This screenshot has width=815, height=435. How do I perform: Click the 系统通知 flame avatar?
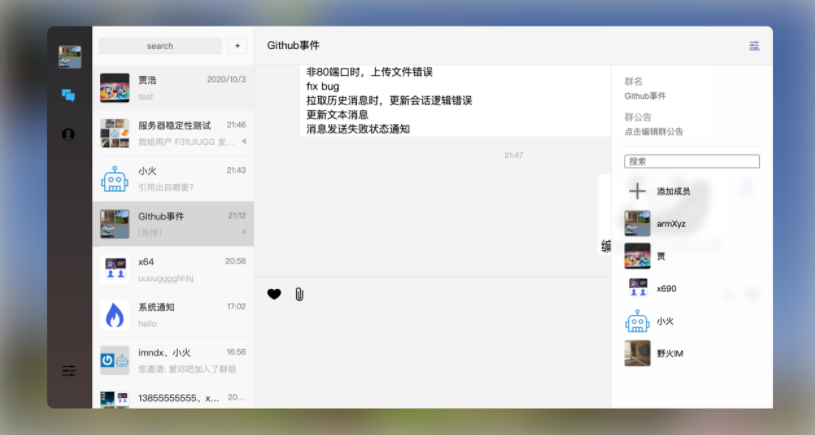[114, 315]
